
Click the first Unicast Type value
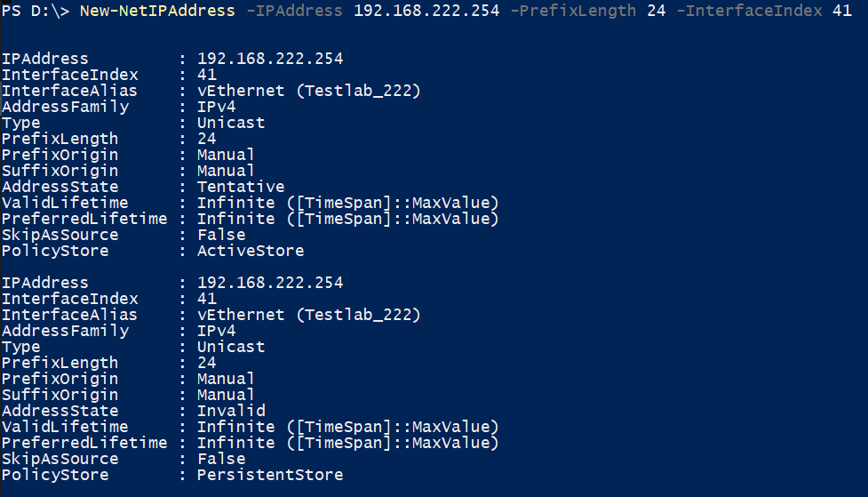click(231, 123)
